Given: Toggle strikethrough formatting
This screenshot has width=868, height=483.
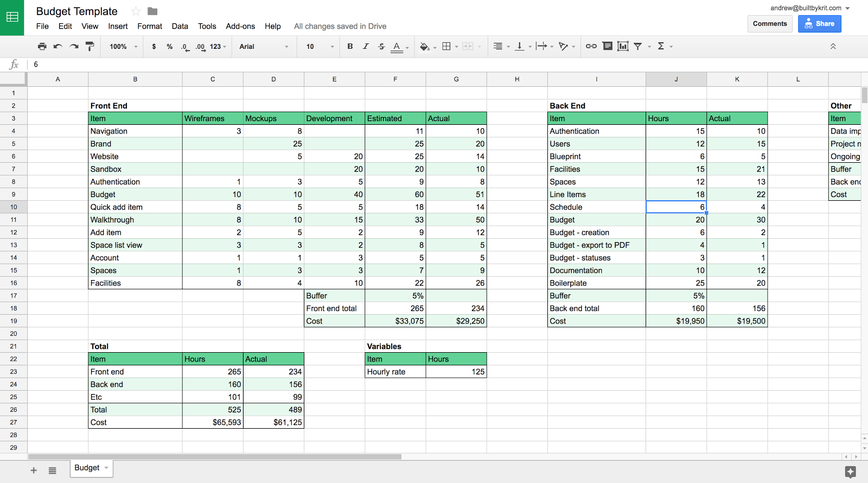Looking at the screenshot, I should pos(381,47).
